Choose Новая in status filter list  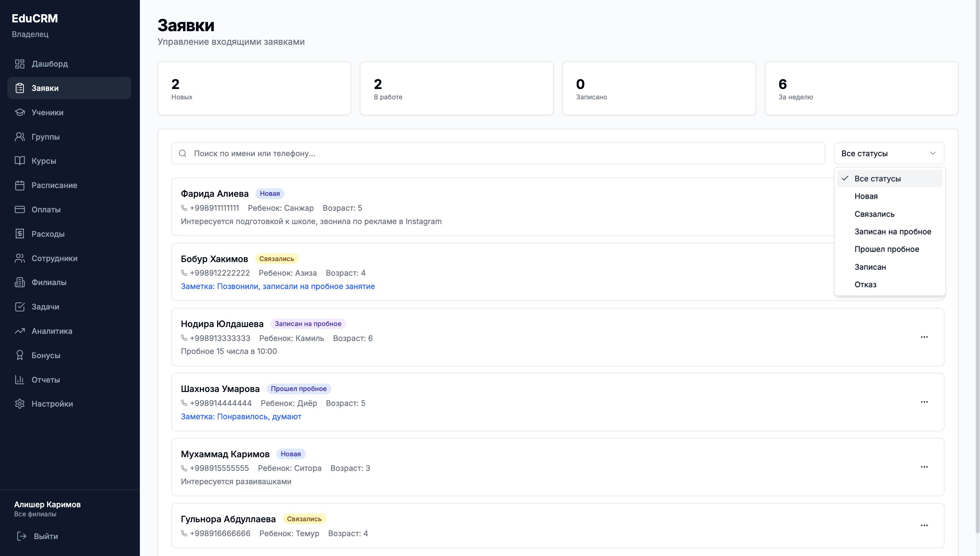(889, 196)
